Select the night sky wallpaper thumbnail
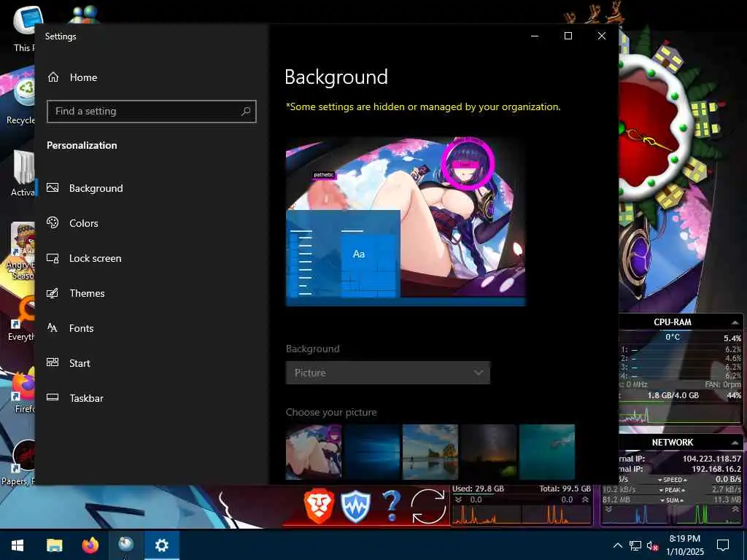 coord(489,452)
